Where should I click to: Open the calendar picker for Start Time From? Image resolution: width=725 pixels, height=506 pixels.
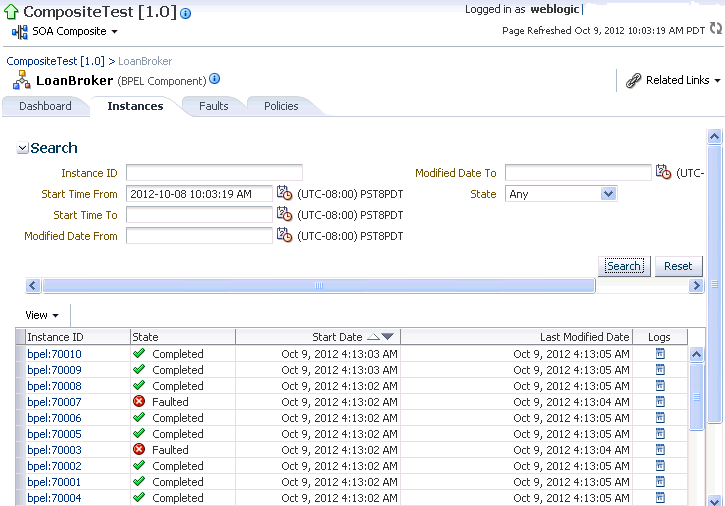click(284, 193)
